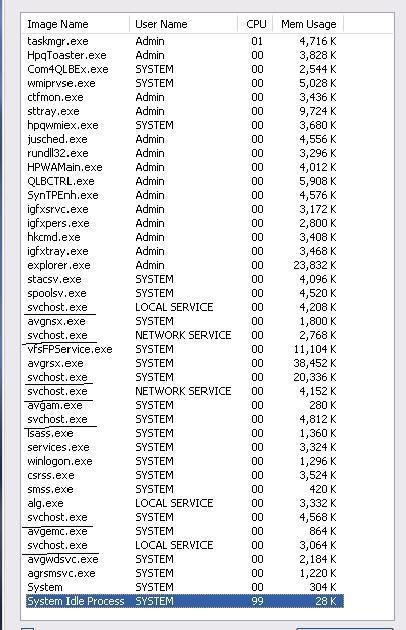Select the winlogon.exe process

pyautogui.click(x=185, y=462)
